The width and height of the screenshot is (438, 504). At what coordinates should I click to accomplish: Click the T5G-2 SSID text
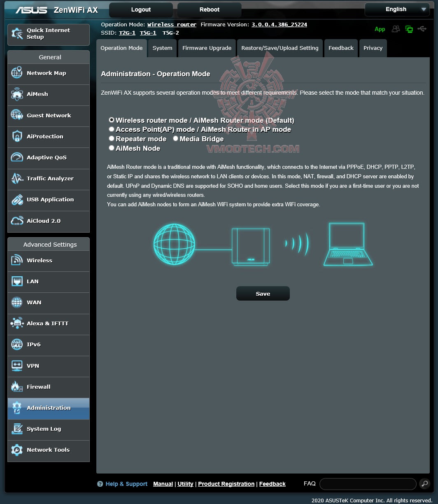tap(171, 33)
